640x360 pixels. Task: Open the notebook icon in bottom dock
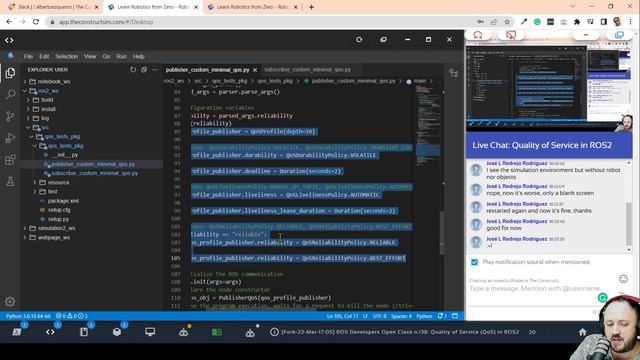coord(84,332)
